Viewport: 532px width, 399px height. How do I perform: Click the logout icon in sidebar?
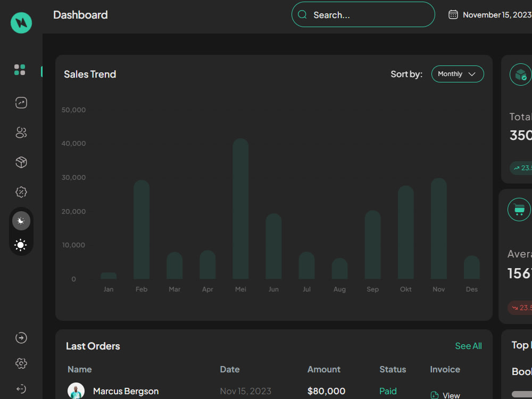(21, 389)
